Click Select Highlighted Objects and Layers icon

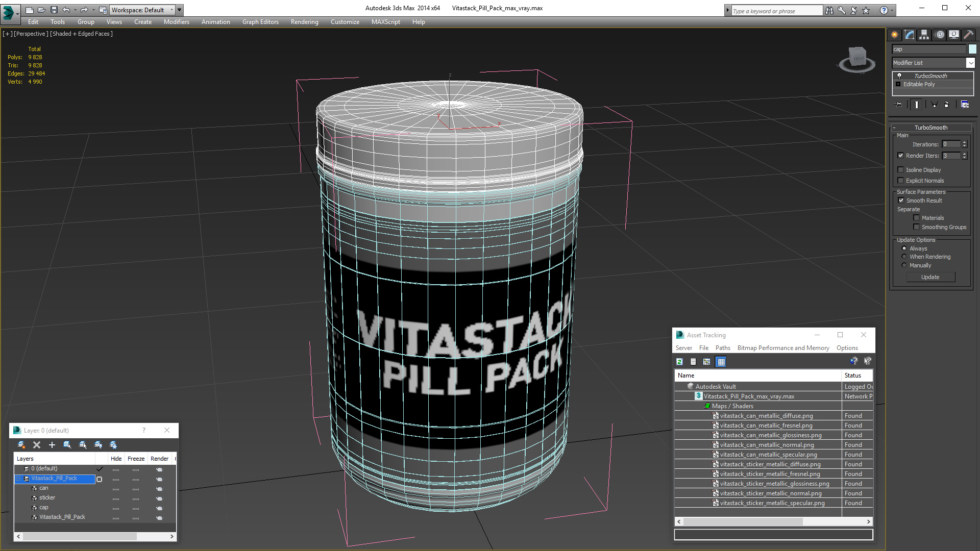point(67,445)
